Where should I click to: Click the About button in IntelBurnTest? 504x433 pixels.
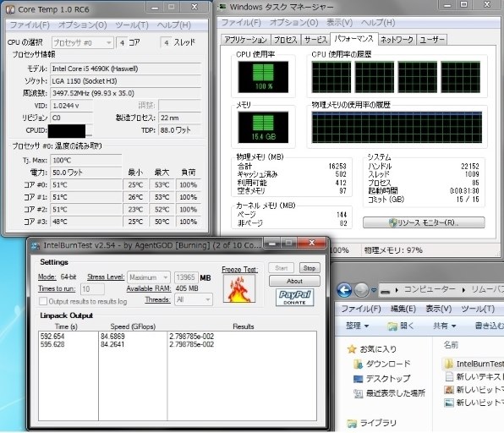(294, 282)
